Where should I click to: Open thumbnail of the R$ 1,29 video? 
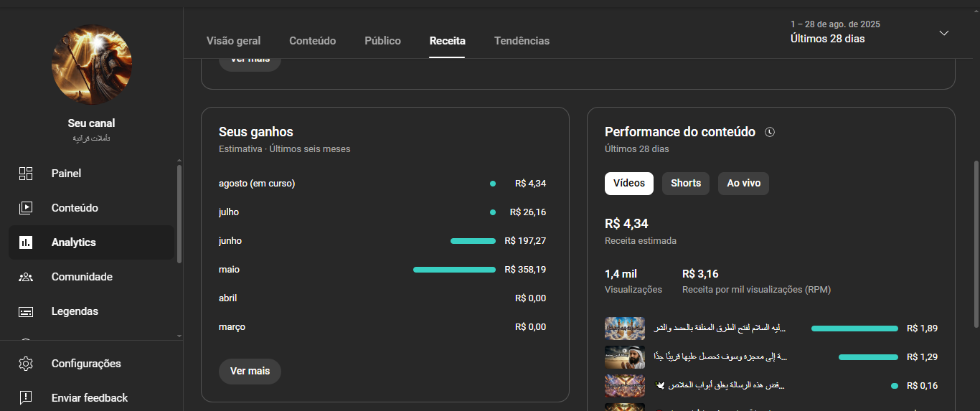click(x=625, y=356)
